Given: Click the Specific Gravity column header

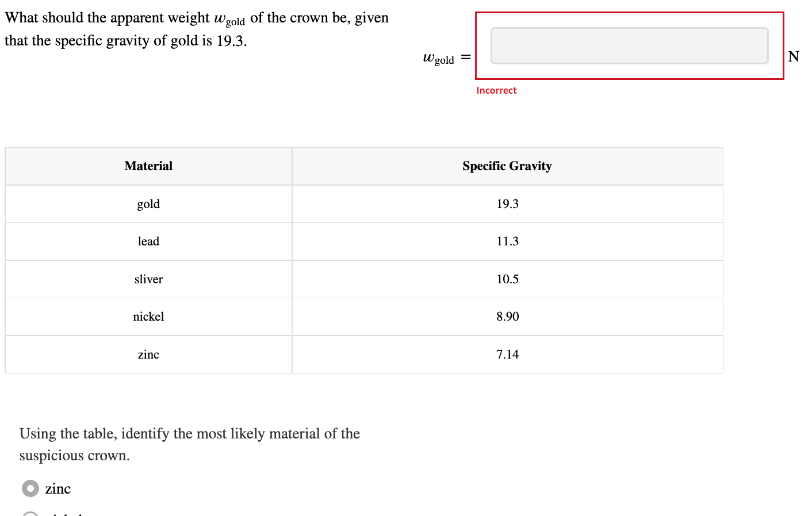Looking at the screenshot, I should coord(507,166).
